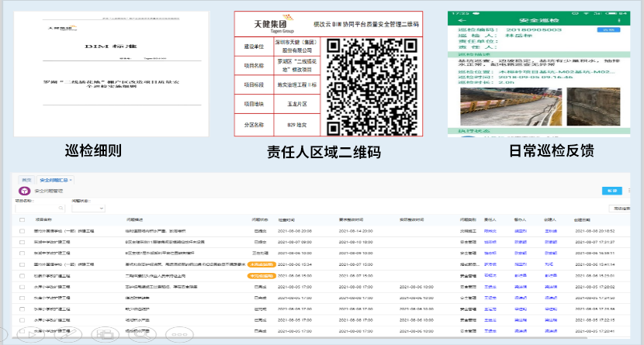This screenshot has height=345, width=644.
Task: Check the row inspected 2021-08-06 15:34
Action: click(23, 264)
